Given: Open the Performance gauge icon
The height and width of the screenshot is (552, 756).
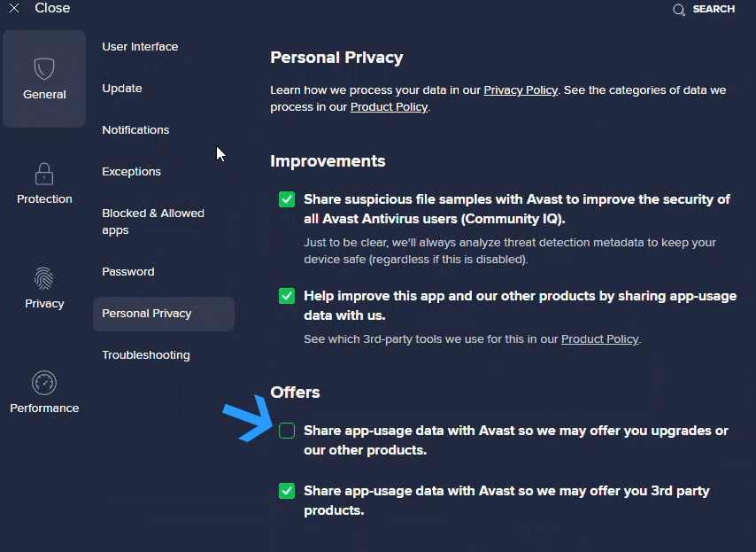Looking at the screenshot, I should click(44, 383).
